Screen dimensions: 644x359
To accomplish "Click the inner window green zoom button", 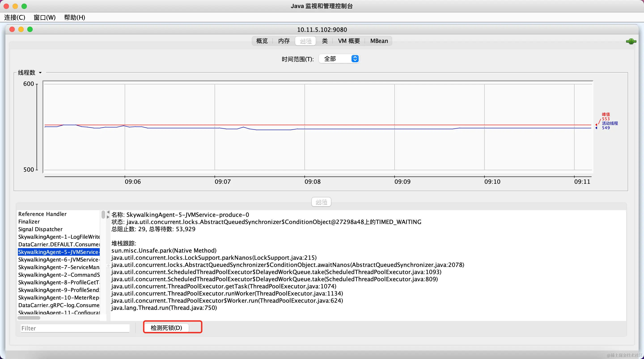I will tap(30, 30).
